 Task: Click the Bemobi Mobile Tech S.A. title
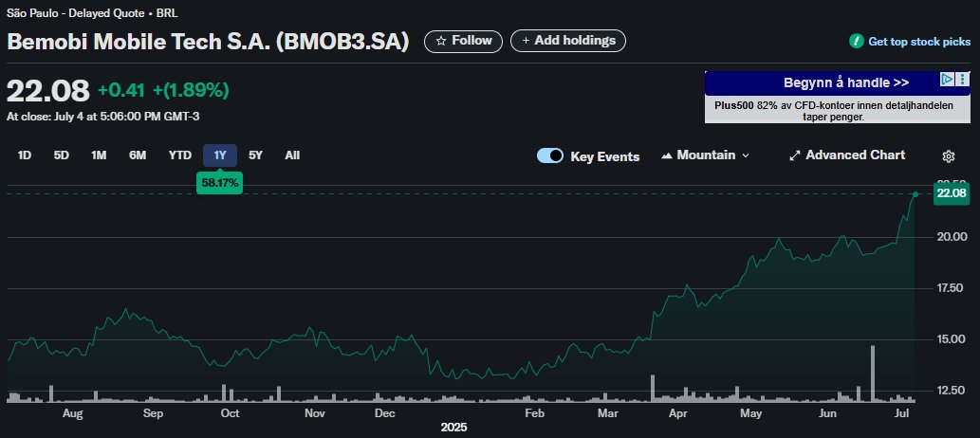pyautogui.click(x=208, y=42)
